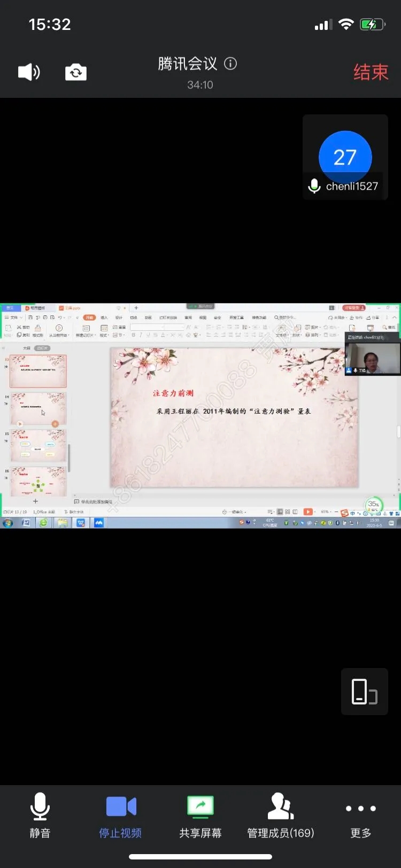Select slide 15 thumbnail in panel

(x=38, y=445)
